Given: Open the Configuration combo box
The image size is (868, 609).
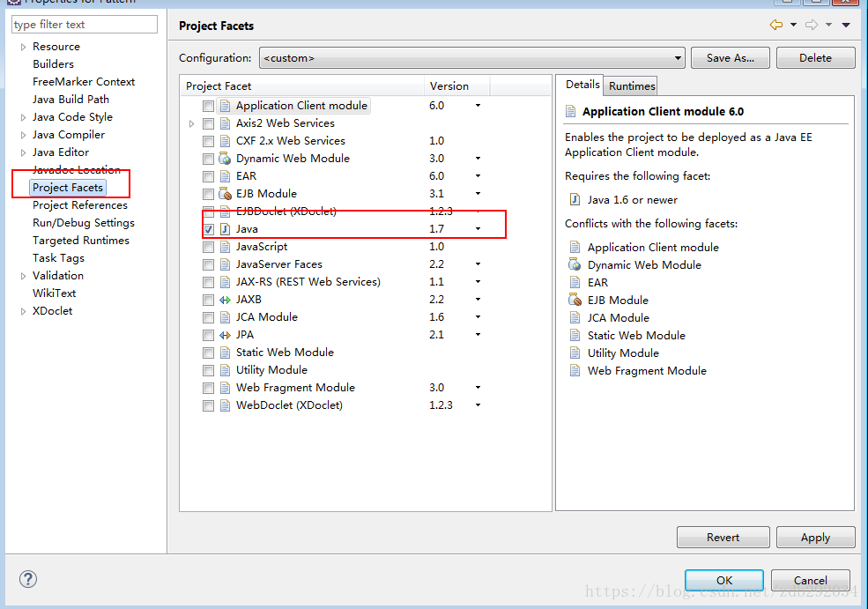Looking at the screenshot, I should (x=472, y=57).
